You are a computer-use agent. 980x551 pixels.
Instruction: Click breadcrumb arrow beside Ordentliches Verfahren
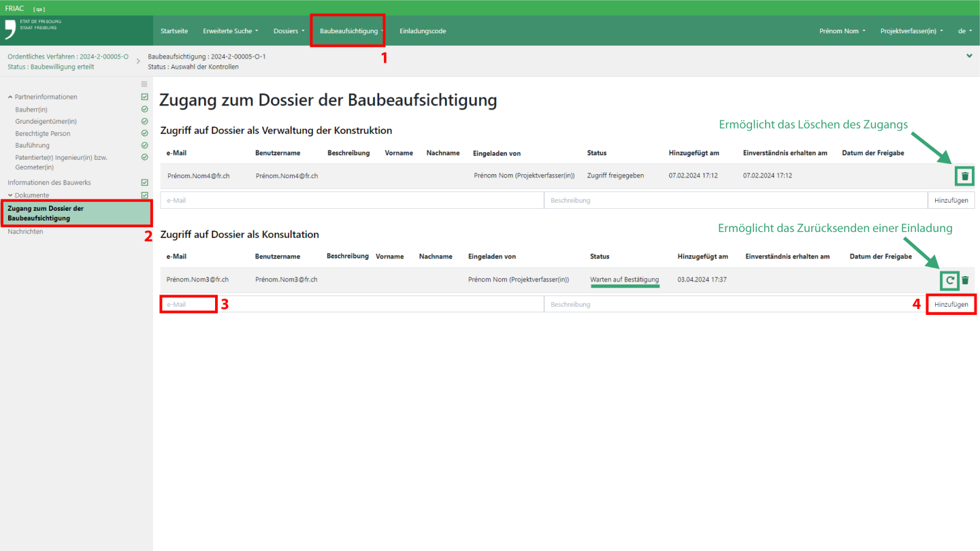[138, 61]
